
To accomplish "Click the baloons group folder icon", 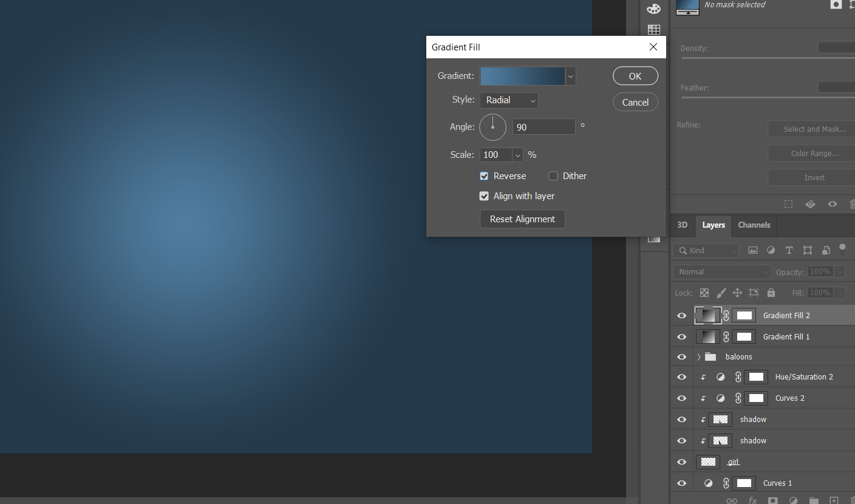I will 710,356.
